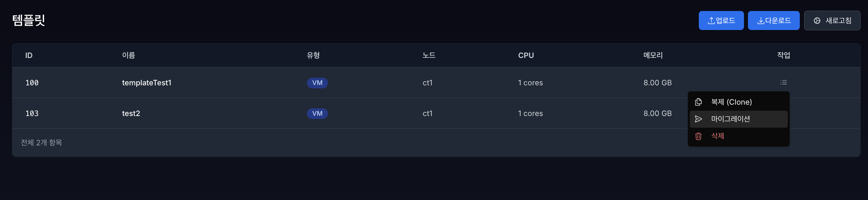Click the red trash can icon

tap(698, 136)
